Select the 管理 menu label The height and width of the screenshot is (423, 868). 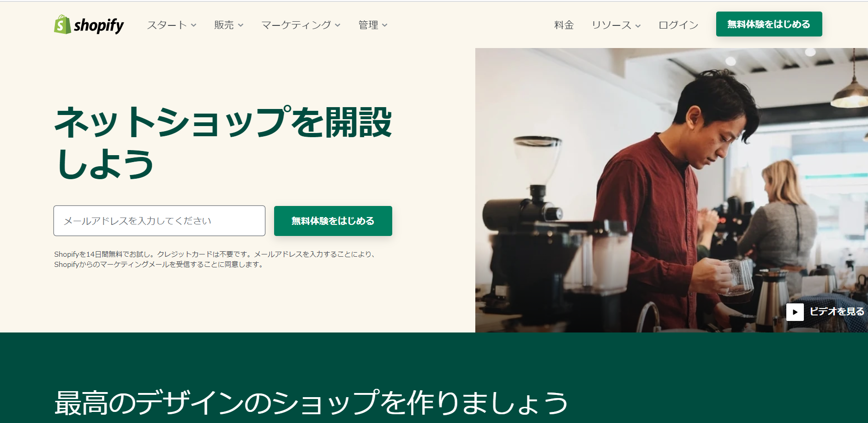368,25
